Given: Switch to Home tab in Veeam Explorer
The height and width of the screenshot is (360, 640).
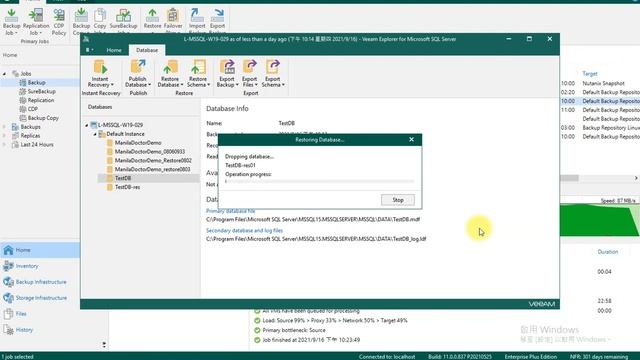Looking at the screenshot, I should pyautogui.click(x=114, y=50).
